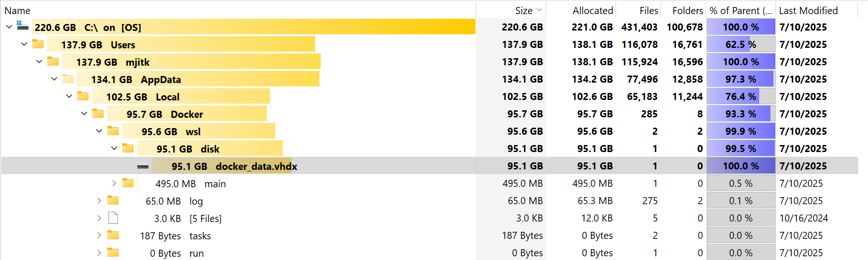
Task: Click the C:\ drive icon
Action: pyautogui.click(x=23, y=26)
